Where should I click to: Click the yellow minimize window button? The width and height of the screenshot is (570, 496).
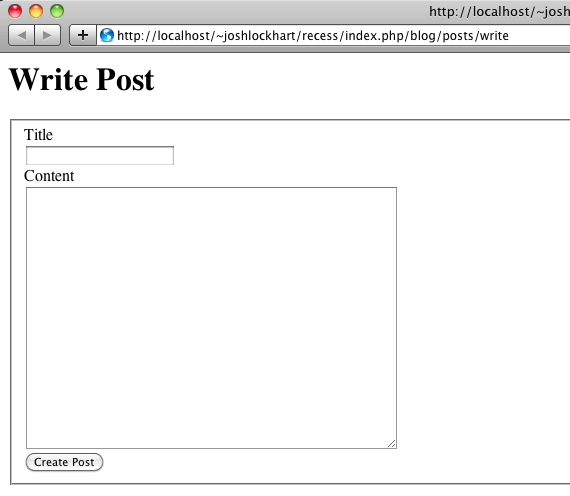point(36,11)
